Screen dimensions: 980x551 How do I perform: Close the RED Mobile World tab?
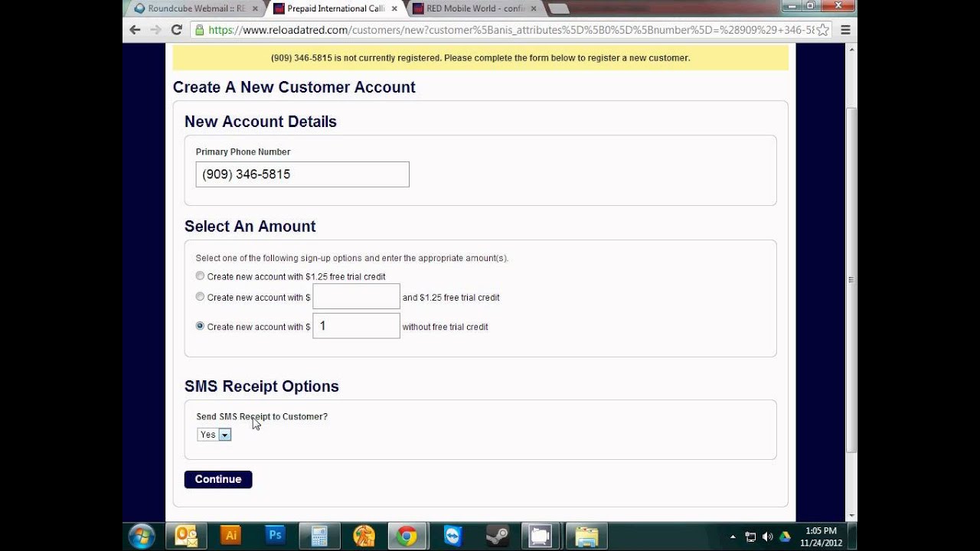click(534, 8)
